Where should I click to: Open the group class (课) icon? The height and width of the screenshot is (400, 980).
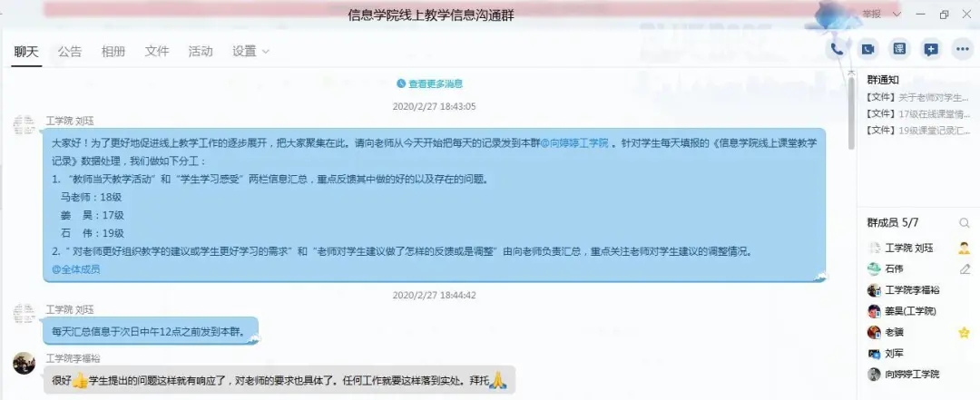[899, 49]
